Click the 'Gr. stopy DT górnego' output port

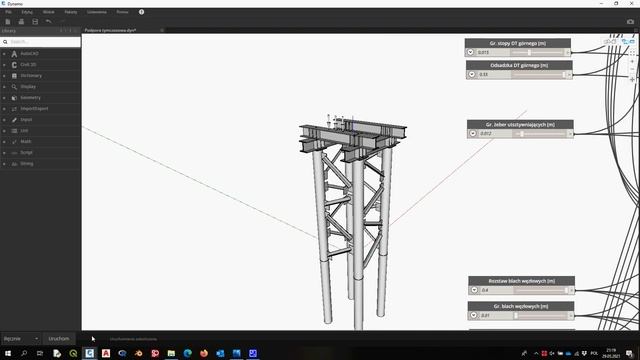(x=568, y=52)
